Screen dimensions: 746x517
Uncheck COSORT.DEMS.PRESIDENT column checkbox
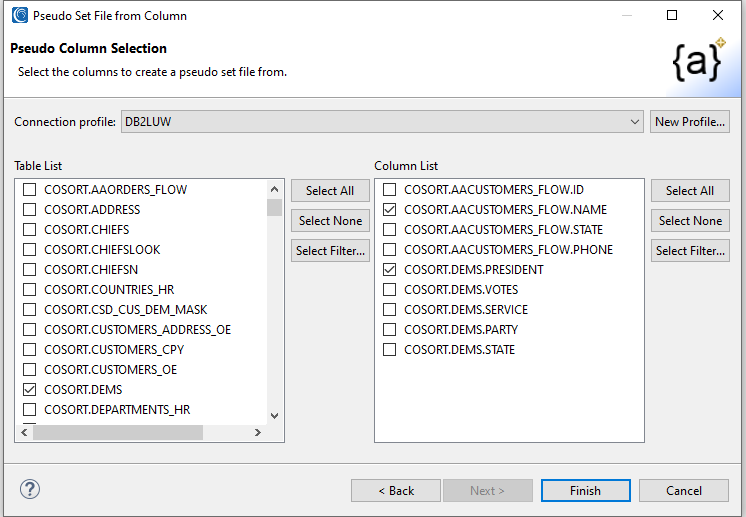click(x=390, y=270)
